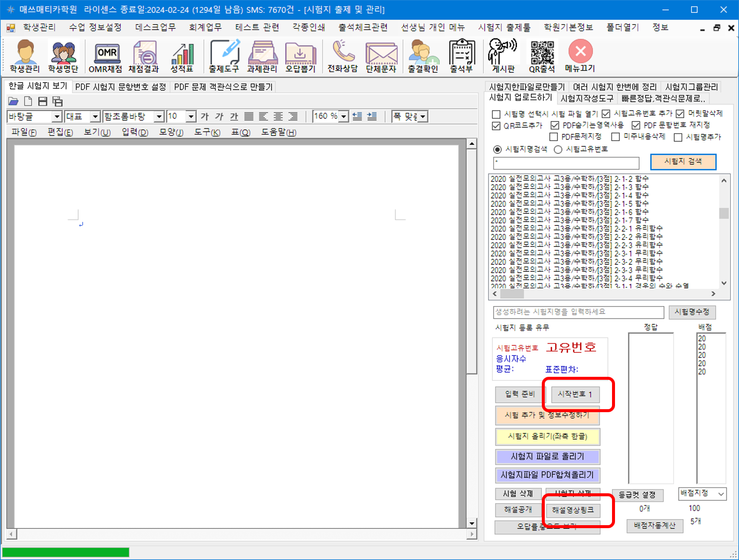
Task: Switch to PDF 시험지 문항번호 설정 tab
Action: (121, 87)
